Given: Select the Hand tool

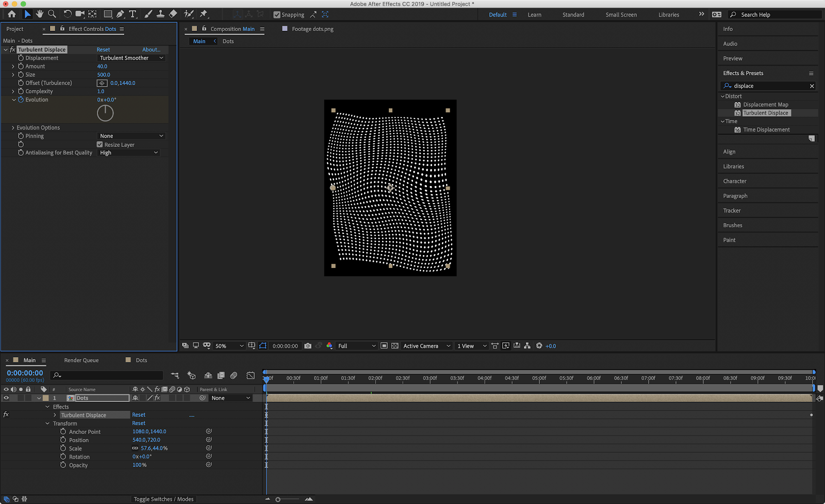Looking at the screenshot, I should pyautogui.click(x=40, y=14).
